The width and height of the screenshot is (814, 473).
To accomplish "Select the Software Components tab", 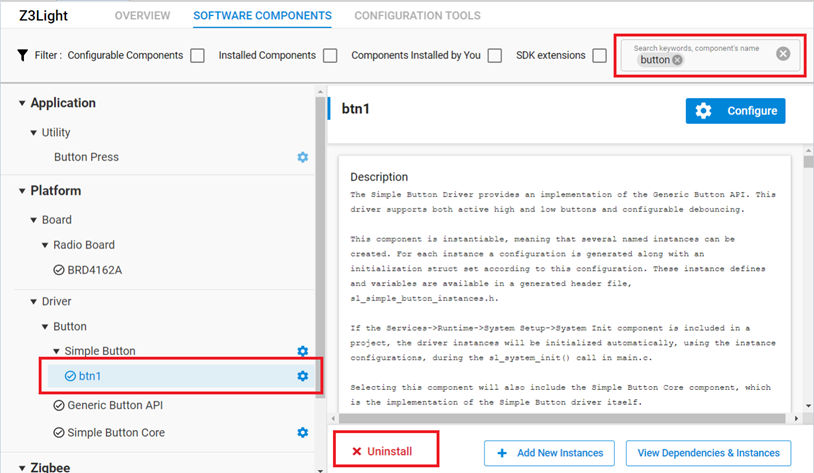I will [x=262, y=16].
